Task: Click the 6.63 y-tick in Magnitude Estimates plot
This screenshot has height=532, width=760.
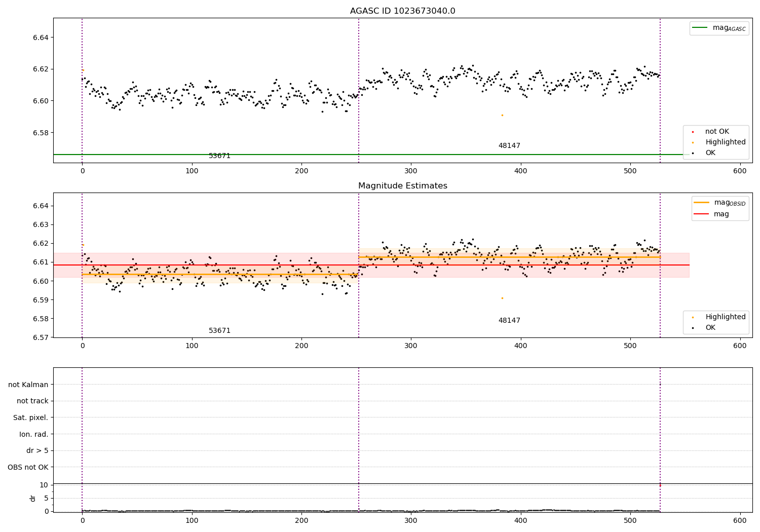Action: click(41, 224)
